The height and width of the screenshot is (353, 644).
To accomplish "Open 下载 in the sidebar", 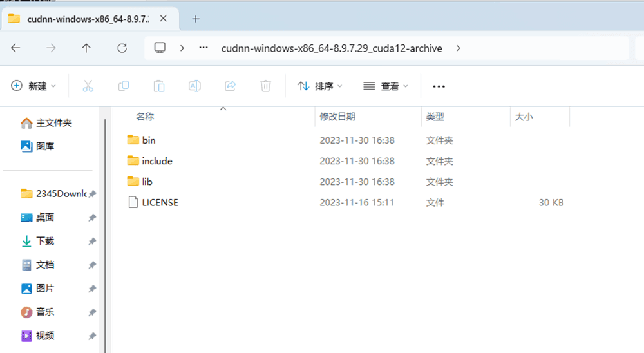I will tap(45, 241).
